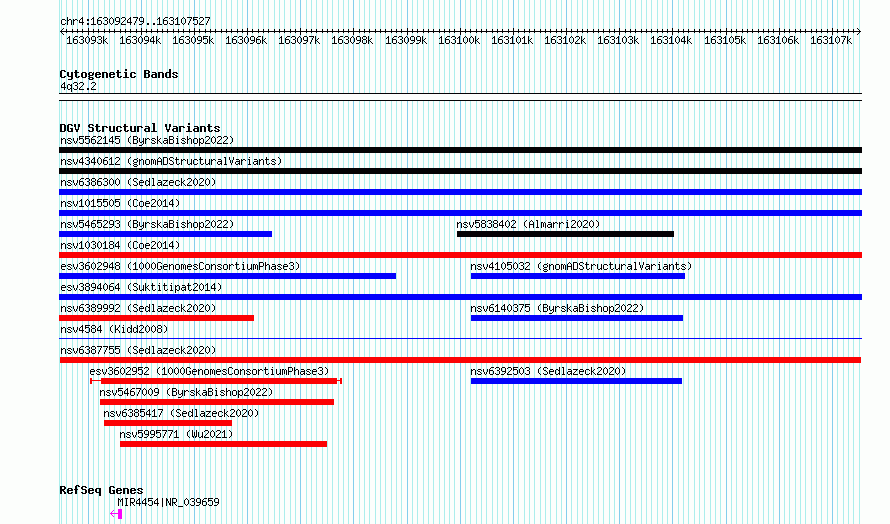
Task: Click the esv3894064 (Suktitipat2014) label
Action: (141, 287)
